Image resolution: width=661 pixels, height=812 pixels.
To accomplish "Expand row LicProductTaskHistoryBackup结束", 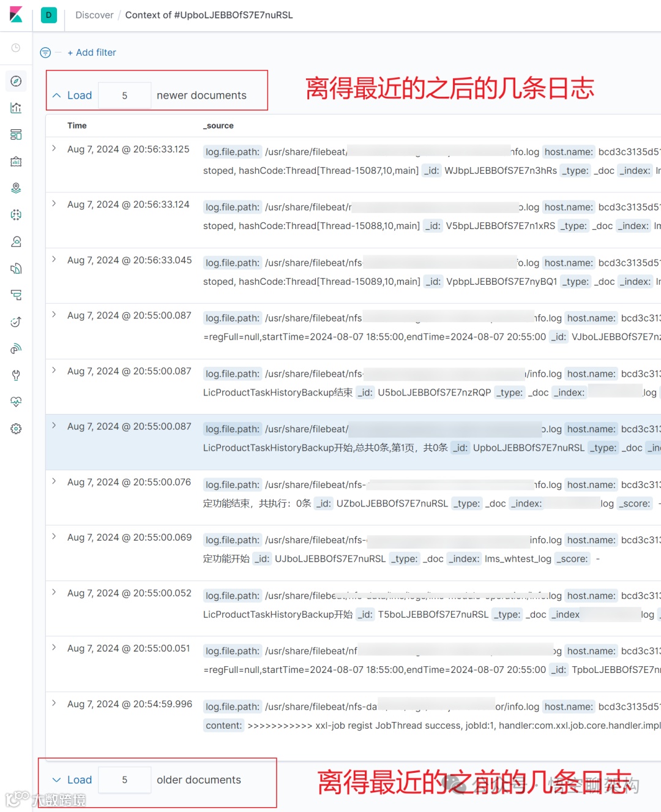I will point(54,370).
